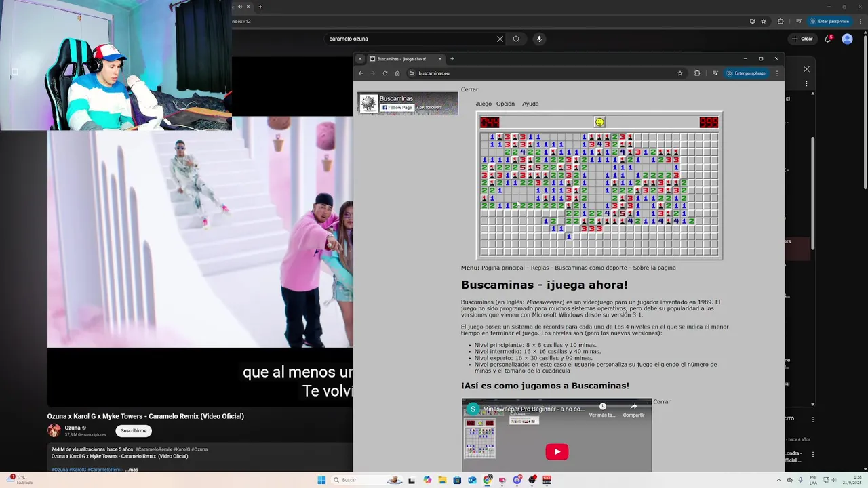This screenshot has height=488, width=868.
Task: Close the YouTube side panel with X
Action: pos(806,69)
